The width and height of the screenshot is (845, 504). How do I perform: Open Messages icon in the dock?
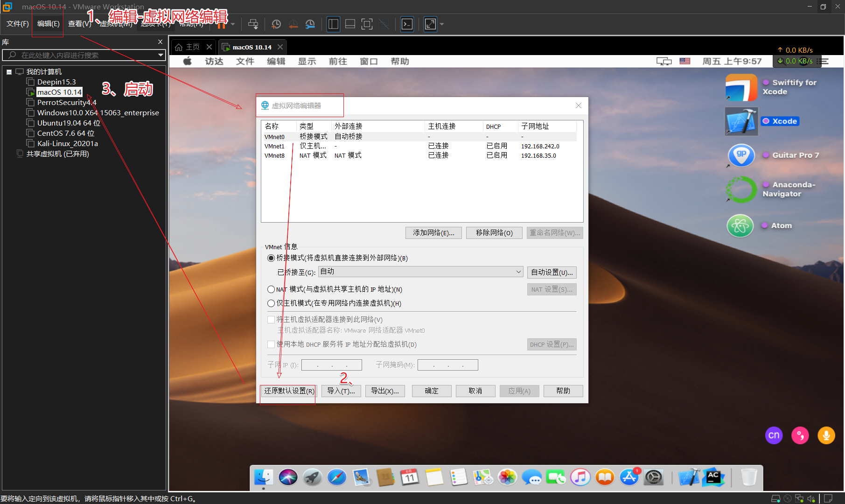click(531, 477)
